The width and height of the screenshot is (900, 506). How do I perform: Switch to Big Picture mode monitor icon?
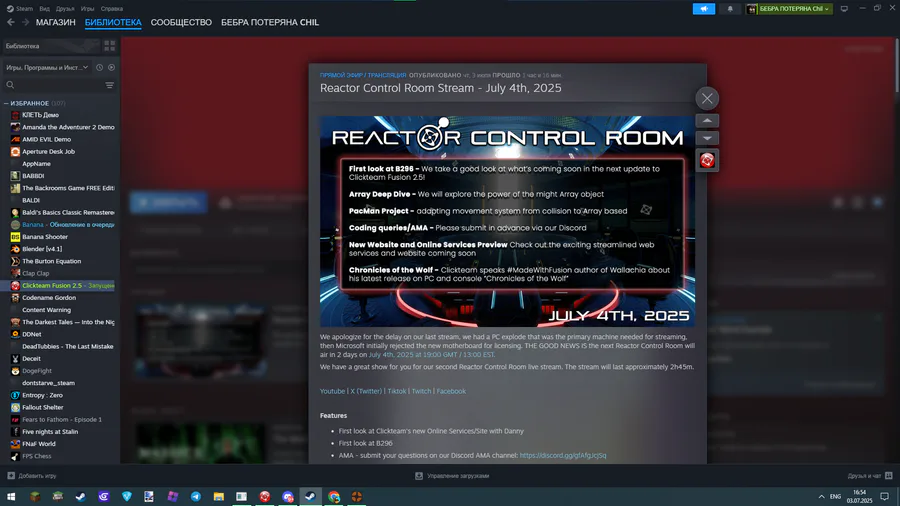[844, 9]
